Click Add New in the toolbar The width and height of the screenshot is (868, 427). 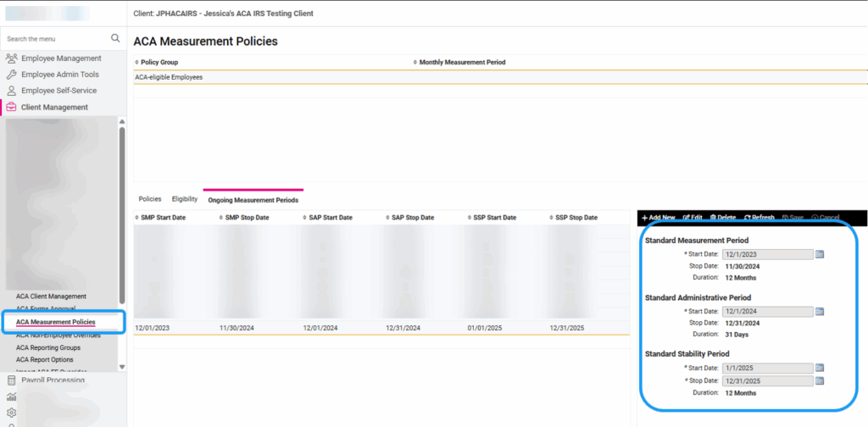[659, 218]
